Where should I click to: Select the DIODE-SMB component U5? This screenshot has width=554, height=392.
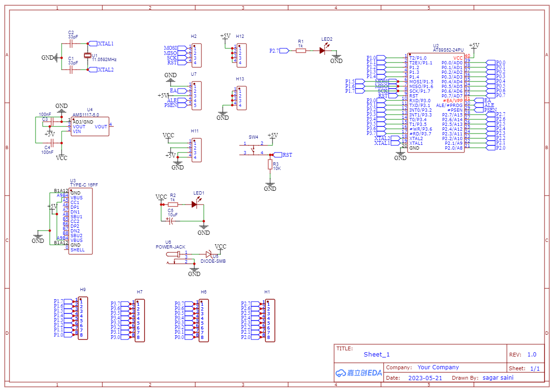click(x=209, y=254)
